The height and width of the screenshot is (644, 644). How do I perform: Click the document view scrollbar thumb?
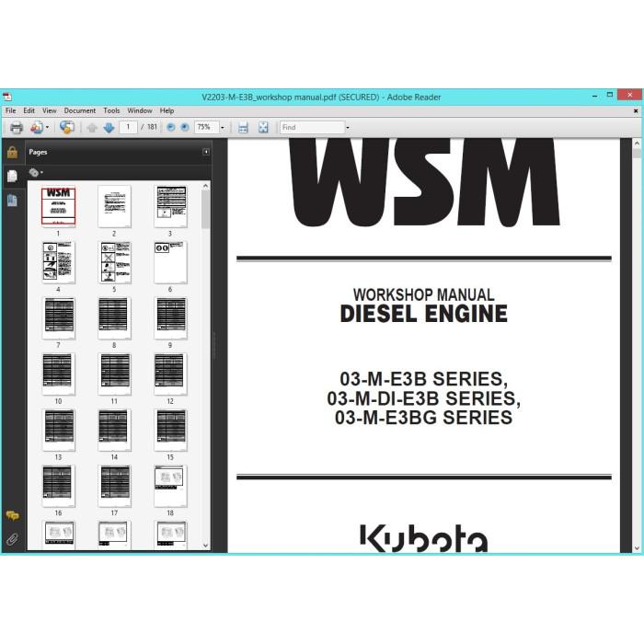pos(637,154)
